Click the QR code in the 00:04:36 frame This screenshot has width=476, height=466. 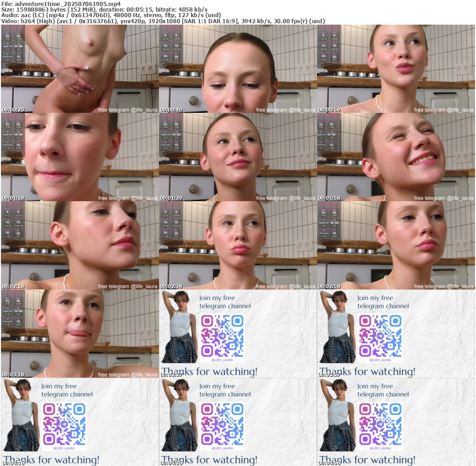pyautogui.click(x=222, y=423)
